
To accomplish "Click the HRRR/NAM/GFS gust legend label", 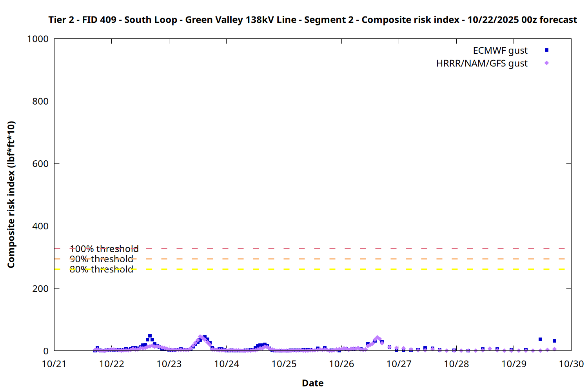I will tap(482, 64).
